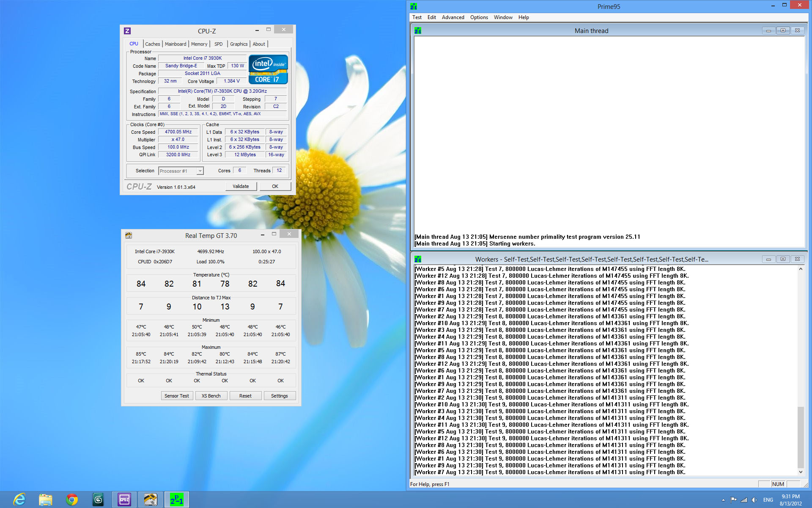This screenshot has width=812, height=508.
Task: Click the Real Temp taskbar icon
Action: pos(150,500)
